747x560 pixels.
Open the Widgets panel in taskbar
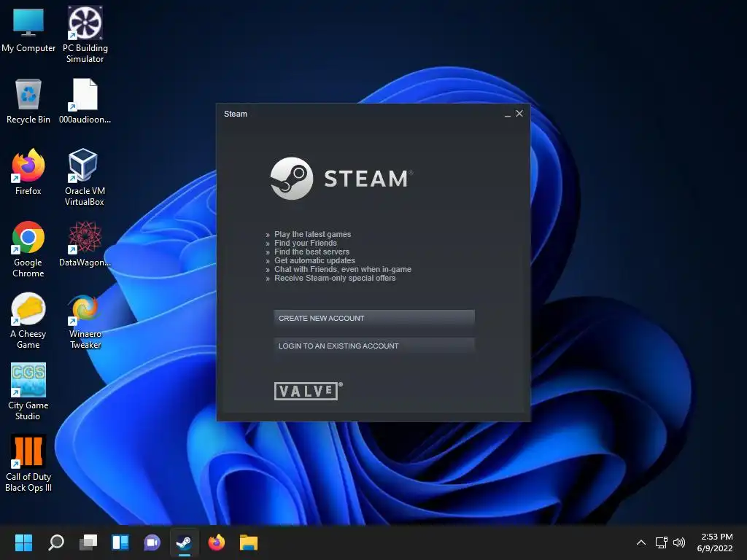(120, 542)
